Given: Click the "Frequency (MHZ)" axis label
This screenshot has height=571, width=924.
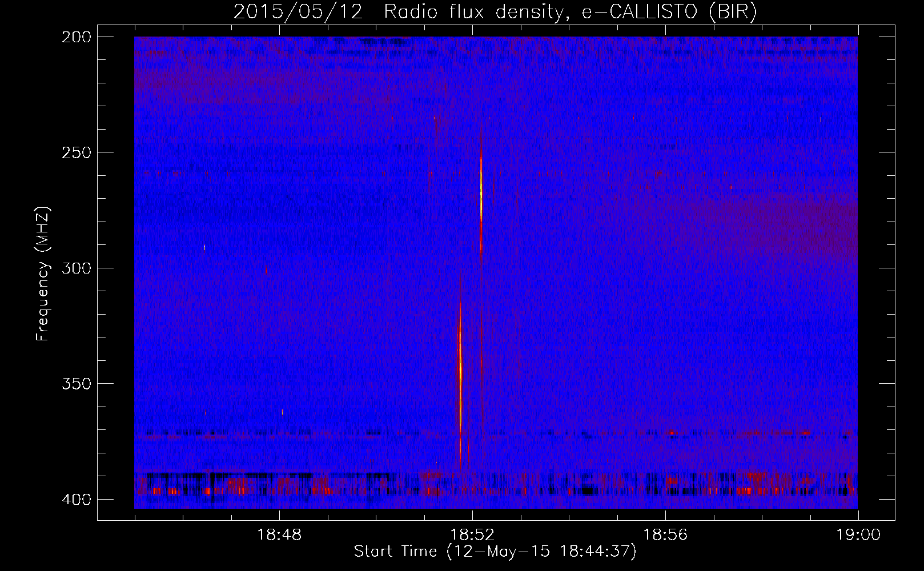Looking at the screenshot, I should (x=43, y=274).
